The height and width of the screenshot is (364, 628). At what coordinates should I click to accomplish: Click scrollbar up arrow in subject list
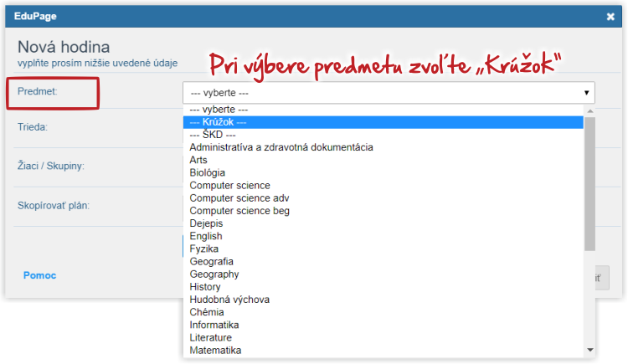click(590, 111)
